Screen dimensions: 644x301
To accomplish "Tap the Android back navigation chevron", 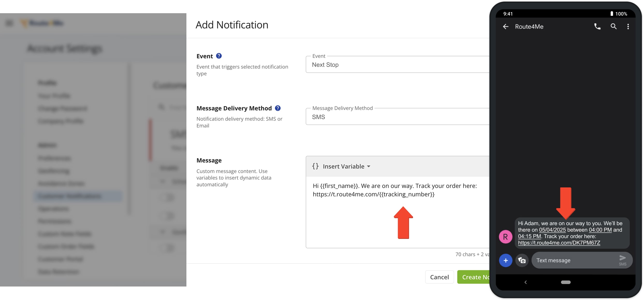I will [525, 282].
